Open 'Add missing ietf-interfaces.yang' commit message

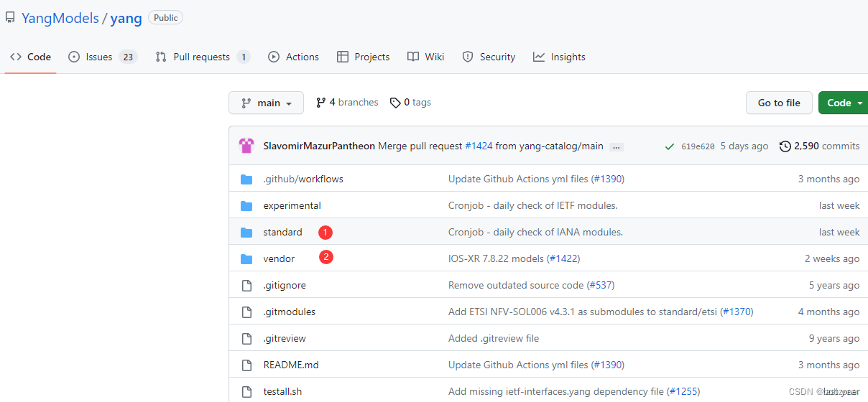[x=556, y=391]
